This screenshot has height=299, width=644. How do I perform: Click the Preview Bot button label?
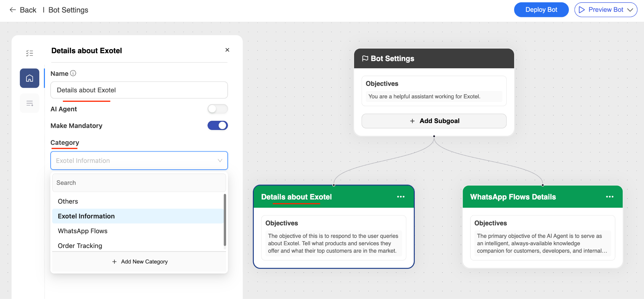606,10
